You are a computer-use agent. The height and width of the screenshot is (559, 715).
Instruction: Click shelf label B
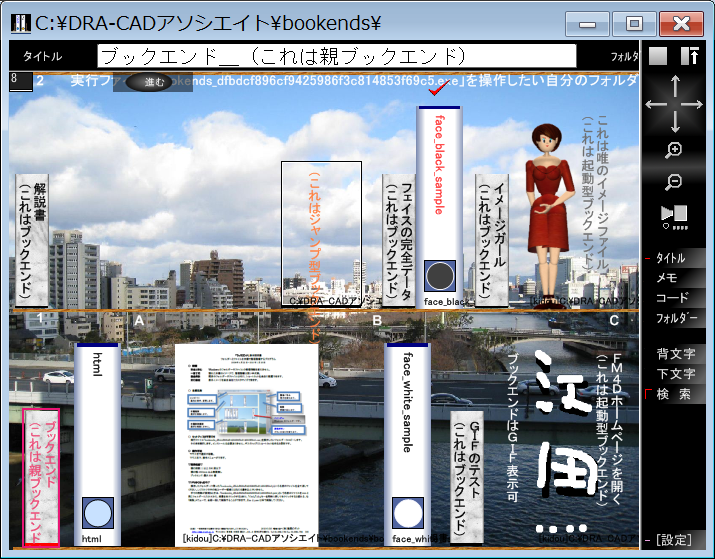pos(377,321)
